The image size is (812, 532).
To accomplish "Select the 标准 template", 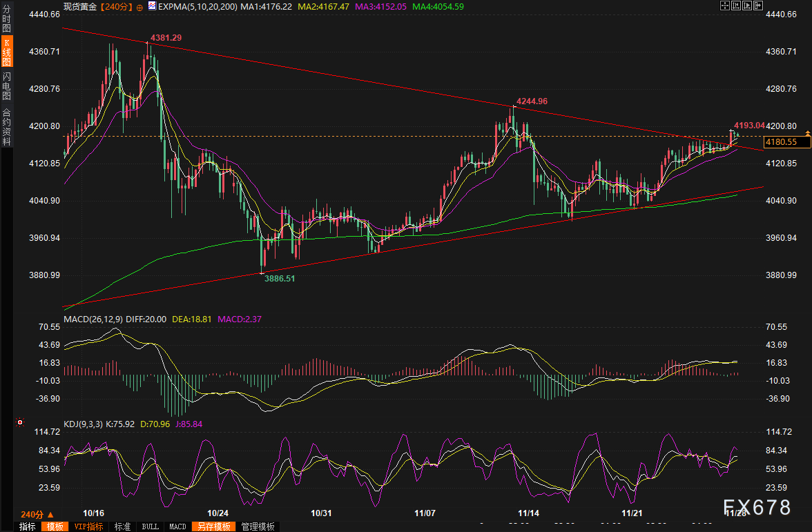I will pos(123,526).
